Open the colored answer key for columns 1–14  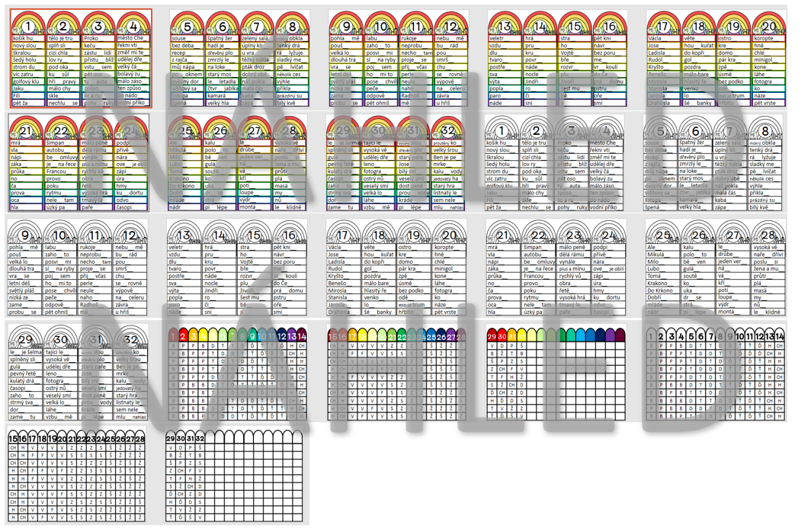pos(237,373)
